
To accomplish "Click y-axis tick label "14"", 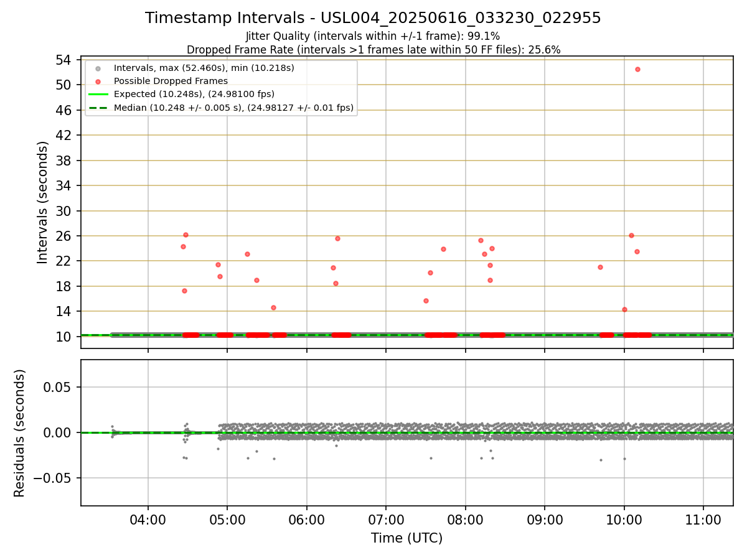I will point(64,312).
